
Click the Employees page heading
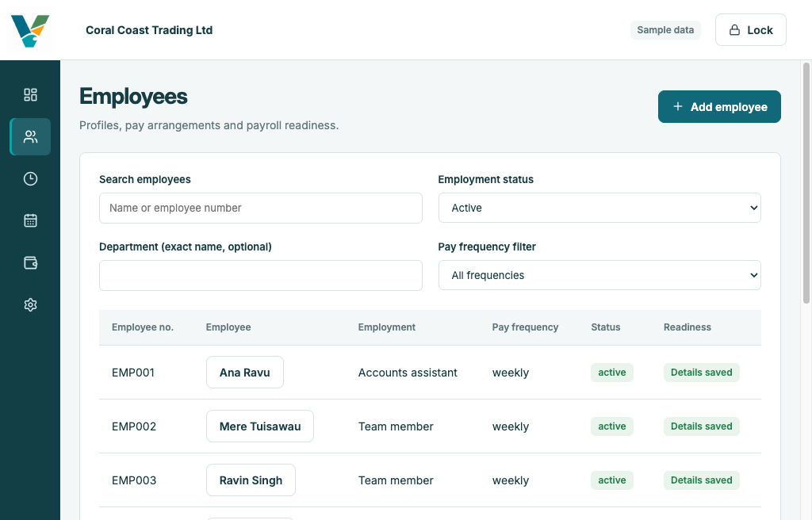(x=133, y=97)
